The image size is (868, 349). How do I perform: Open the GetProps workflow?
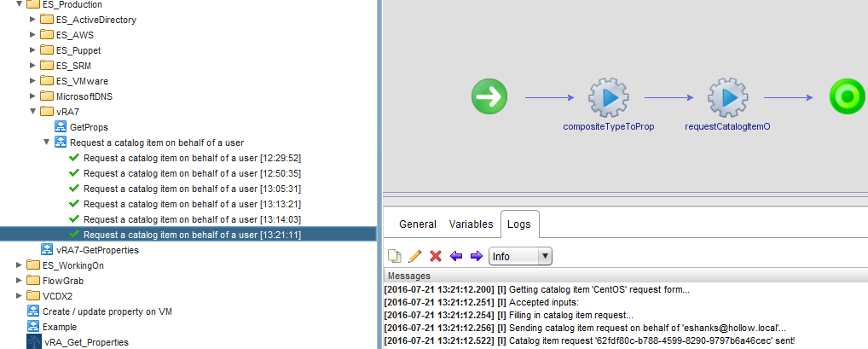coord(88,127)
